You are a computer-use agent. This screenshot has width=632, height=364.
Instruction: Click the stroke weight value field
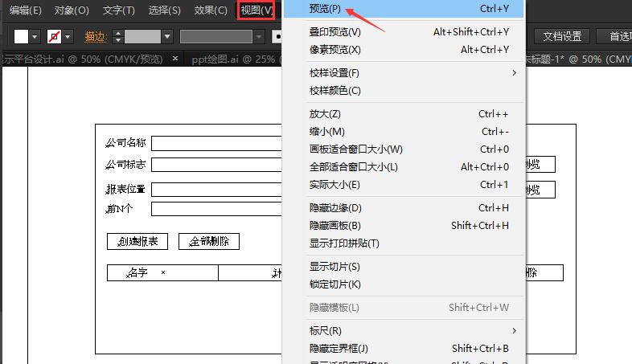(142, 37)
